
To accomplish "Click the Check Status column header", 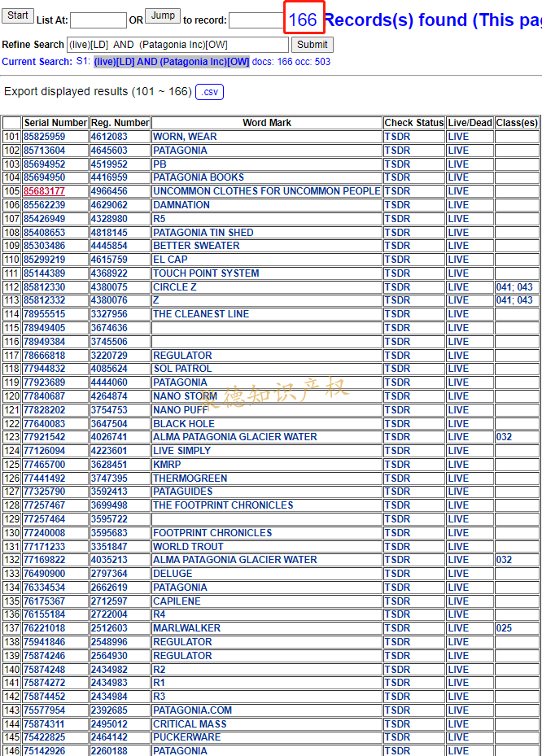I will point(413,122).
